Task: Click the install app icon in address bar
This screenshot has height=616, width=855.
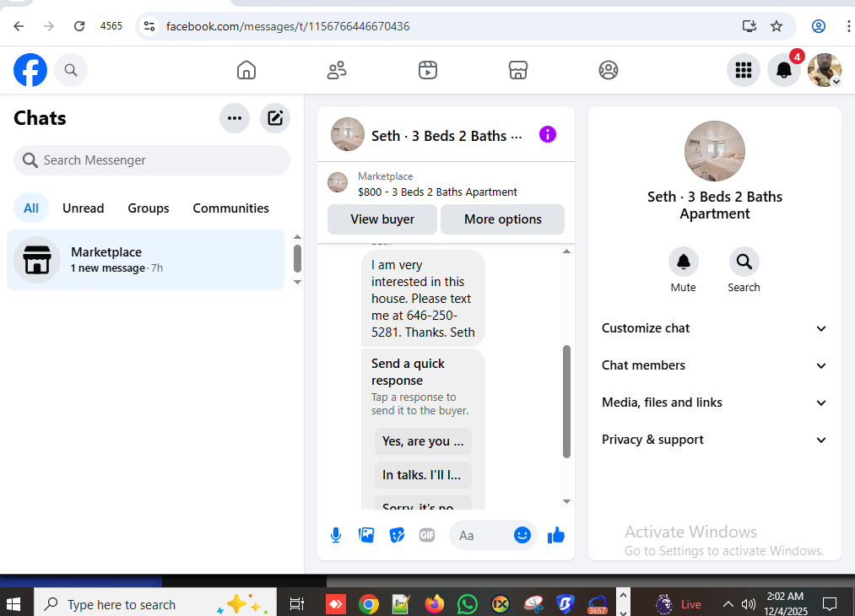Action: tap(749, 26)
